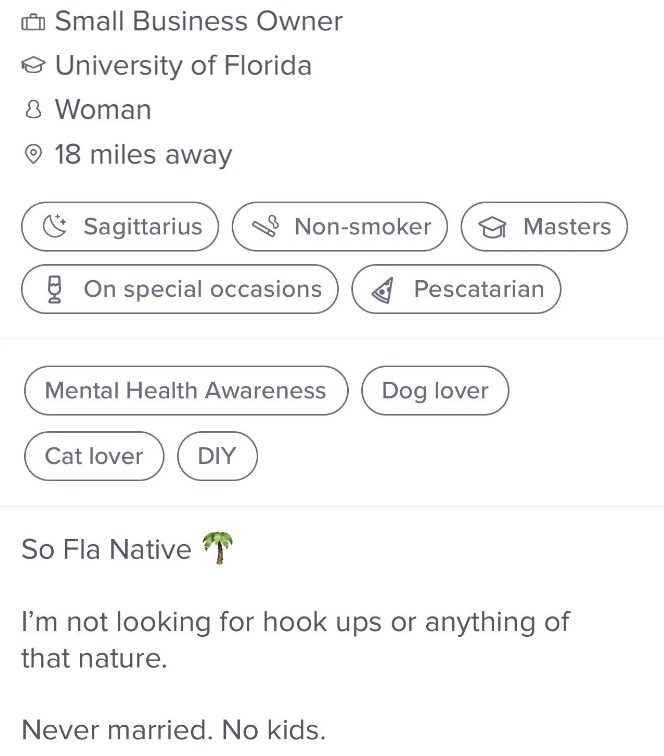Click the moon zodiac icon
The width and height of the screenshot is (664, 756).
click(x=54, y=226)
